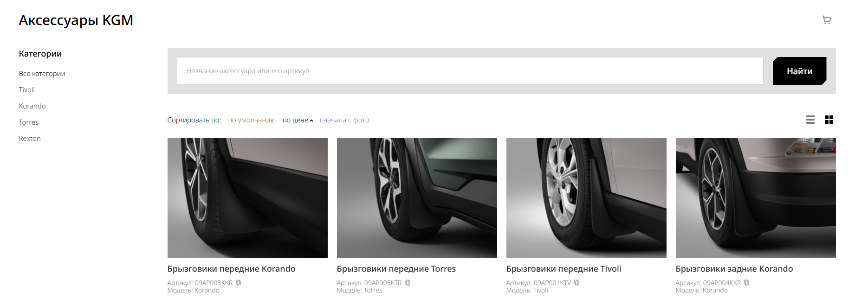Focus the accessory name search field
The width and height of the screenshot is (868, 299).
(x=470, y=71)
